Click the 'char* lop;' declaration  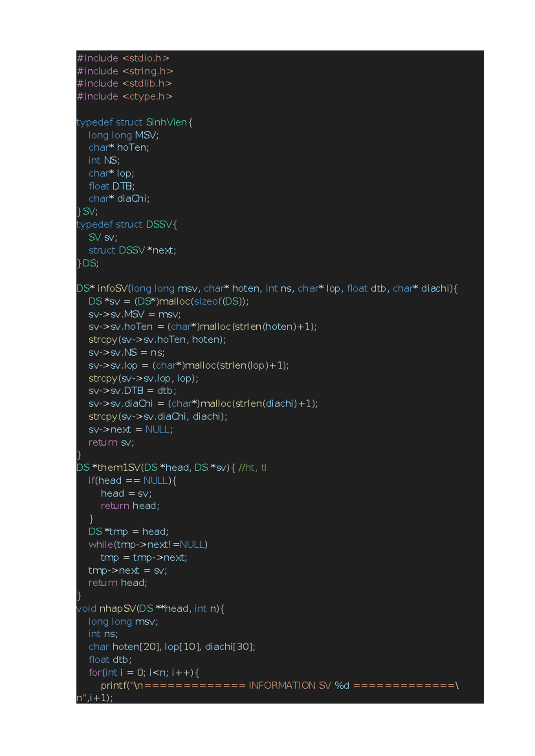(x=111, y=173)
